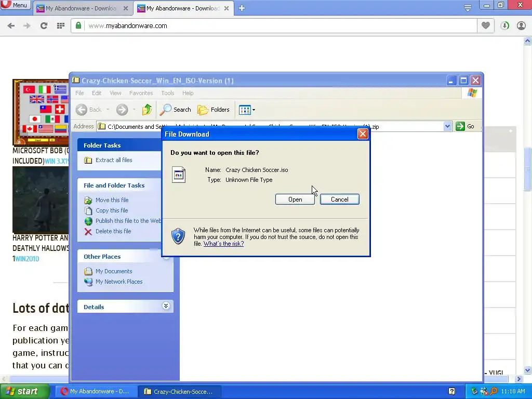This screenshot has height=399, width=532.
Task: Click the Explorer Back button
Action: pyautogui.click(x=88, y=110)
